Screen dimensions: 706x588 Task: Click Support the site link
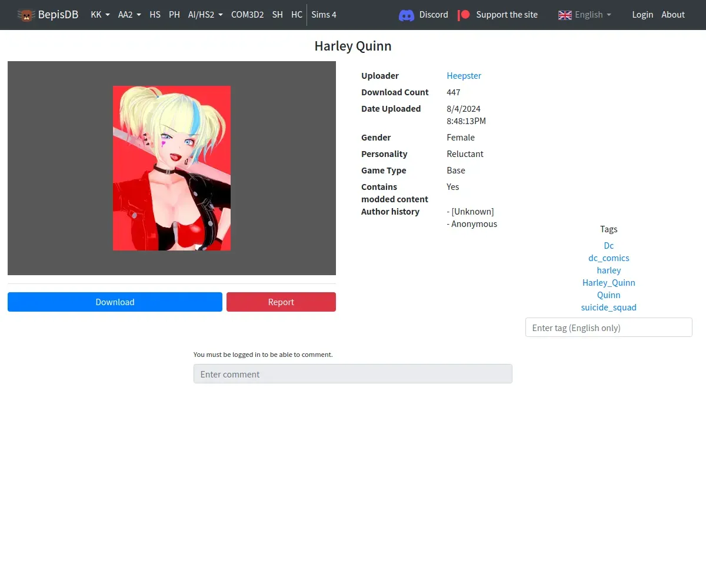[507, 15]
